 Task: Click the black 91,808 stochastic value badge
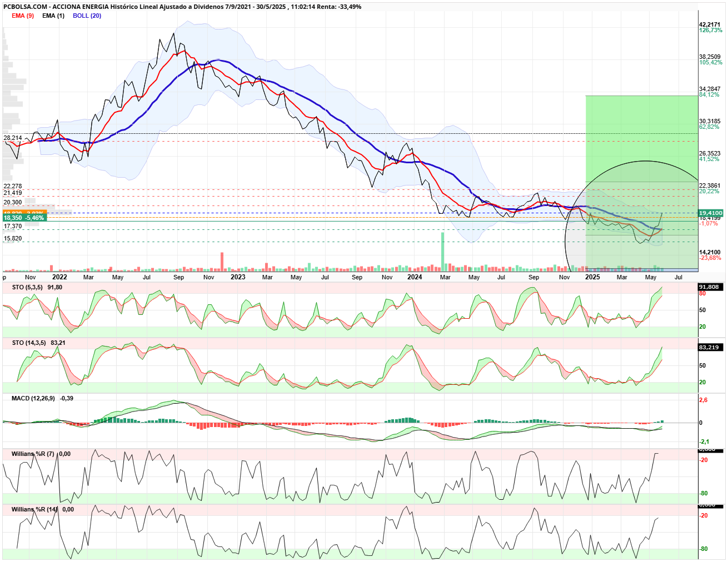709,287
